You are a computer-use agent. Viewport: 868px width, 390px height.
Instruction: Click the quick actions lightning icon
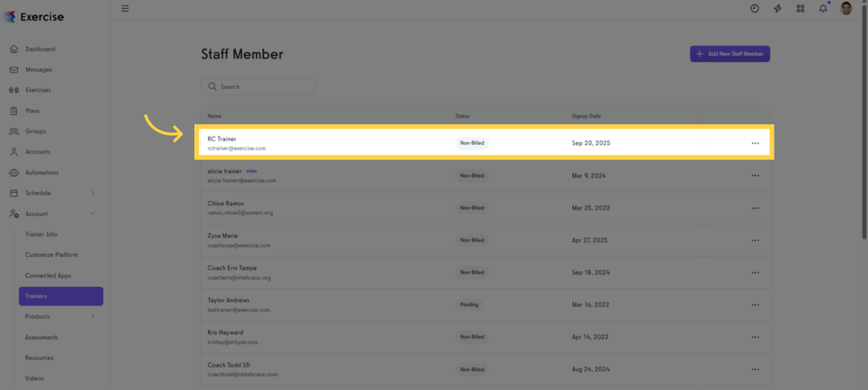tap(777, 8)
